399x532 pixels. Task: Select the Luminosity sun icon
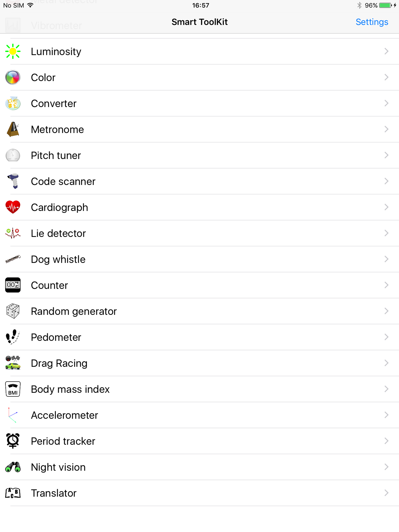coord(13,51)
